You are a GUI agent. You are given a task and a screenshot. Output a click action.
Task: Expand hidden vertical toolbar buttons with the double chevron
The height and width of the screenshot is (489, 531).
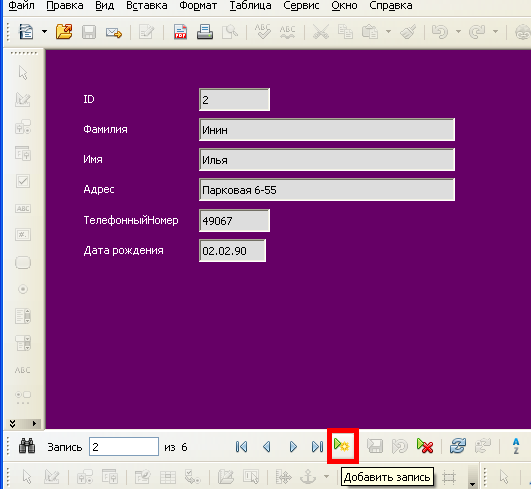click(13, 424)
